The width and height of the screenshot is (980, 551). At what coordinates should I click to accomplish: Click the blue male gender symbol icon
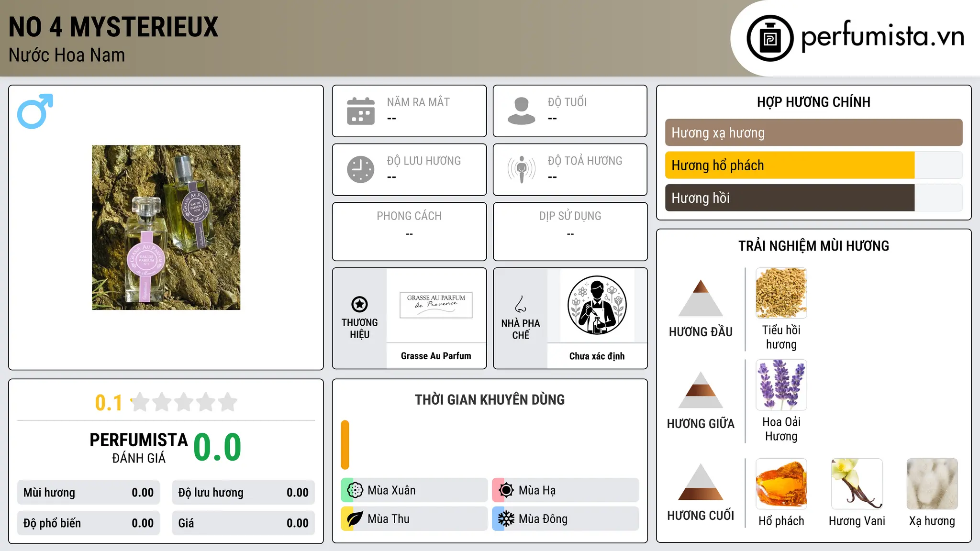pos(35,111)
